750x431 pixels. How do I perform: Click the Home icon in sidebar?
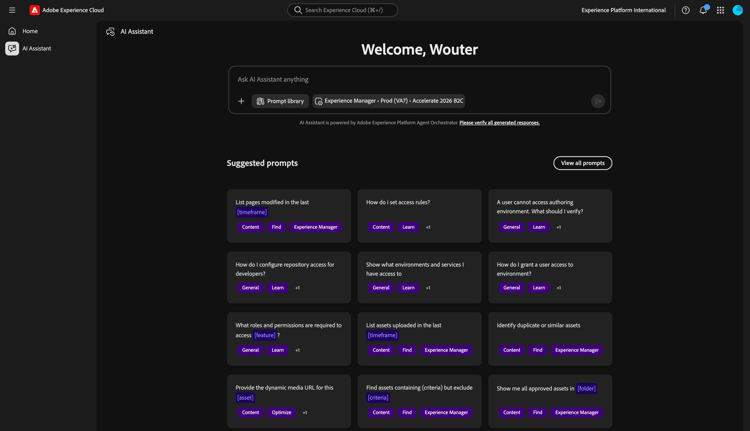[12, 31]
